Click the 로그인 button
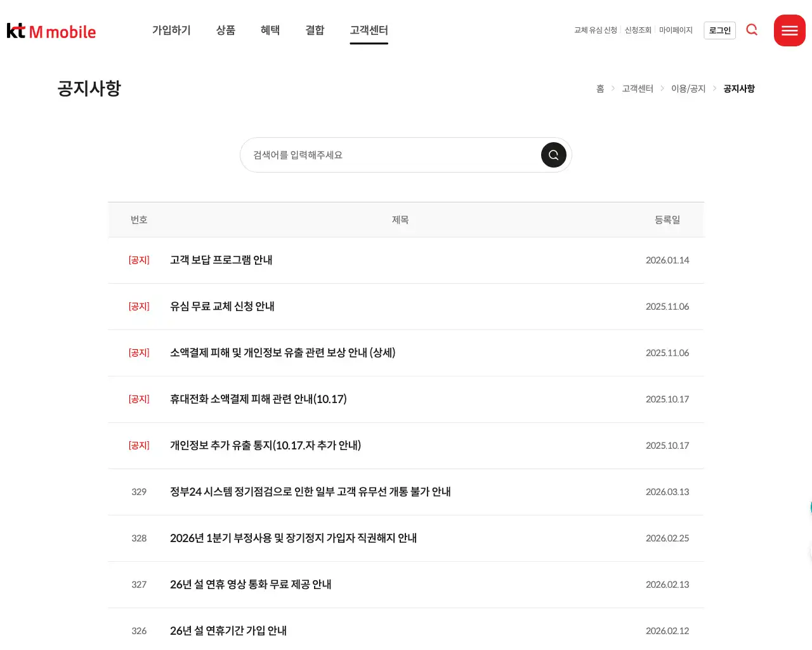The height and width of the screenshot is (650, 812). tap(719, 30)
